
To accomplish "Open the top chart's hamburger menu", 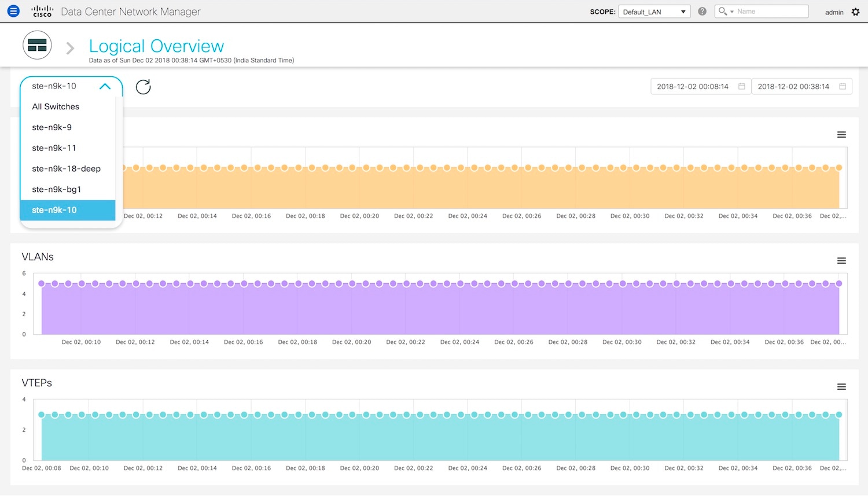I will pos(841,135).
